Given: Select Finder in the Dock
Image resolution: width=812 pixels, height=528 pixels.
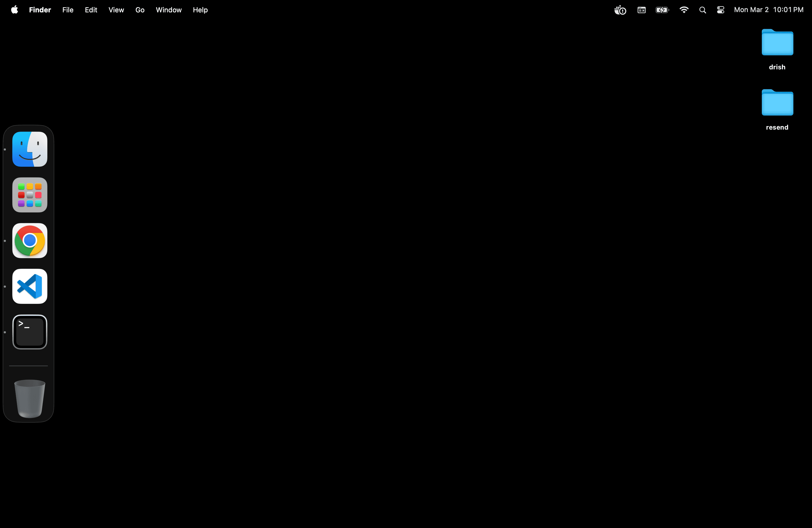Looking at the screenshot, I should (29, 149).
